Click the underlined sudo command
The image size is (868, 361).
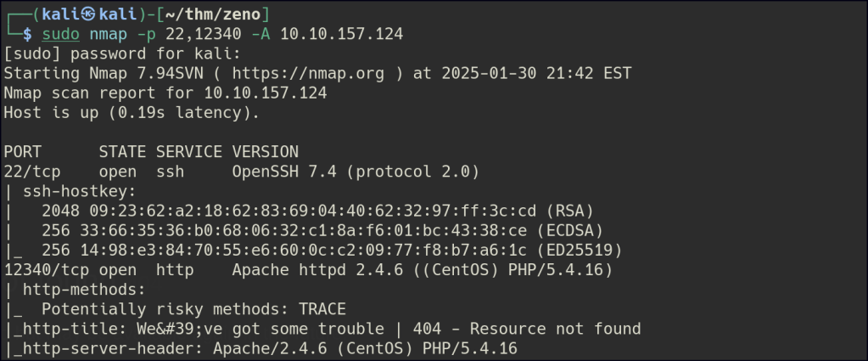[61, 34]
